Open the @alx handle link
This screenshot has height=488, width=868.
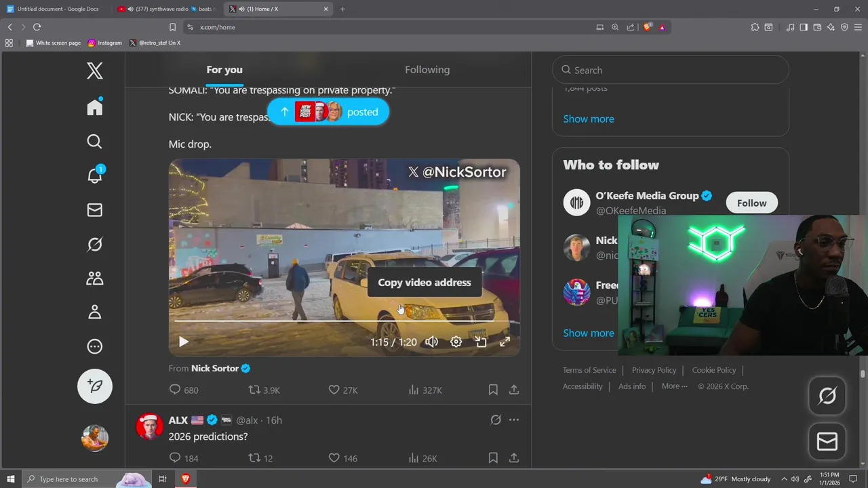click(247, 420)
